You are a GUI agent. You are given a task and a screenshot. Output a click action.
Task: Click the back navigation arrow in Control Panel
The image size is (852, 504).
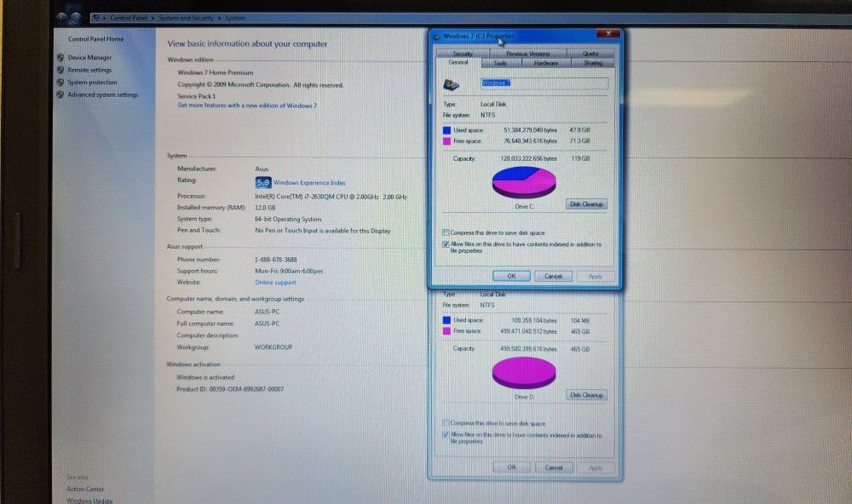[x=60, y=17]
